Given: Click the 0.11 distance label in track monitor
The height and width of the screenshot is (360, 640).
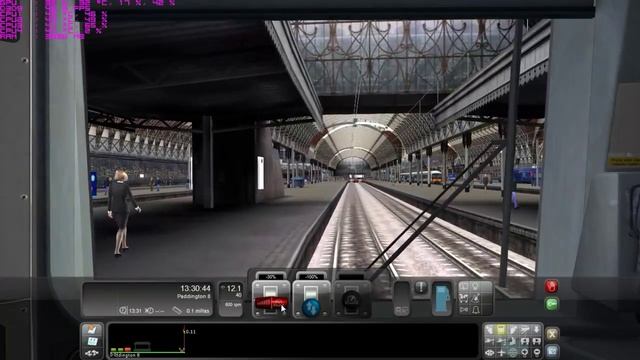Looking at the screenshot, I should coord(190,332).
